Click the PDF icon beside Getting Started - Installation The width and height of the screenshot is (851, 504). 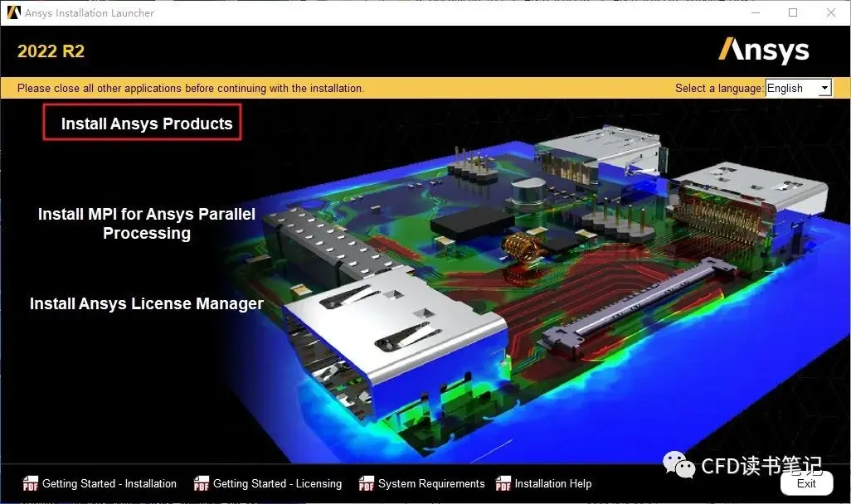(31, 483)
